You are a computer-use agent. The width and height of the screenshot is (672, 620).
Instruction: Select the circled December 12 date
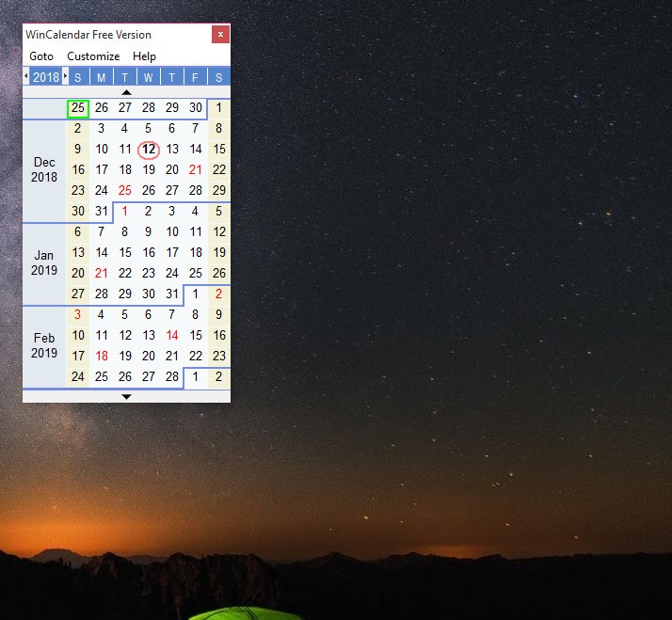pos(149,150)
